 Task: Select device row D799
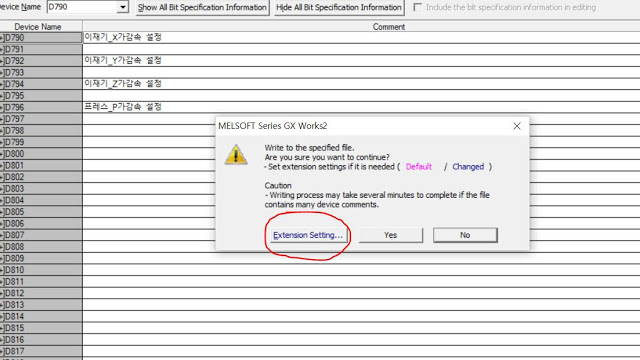(41, 142)
